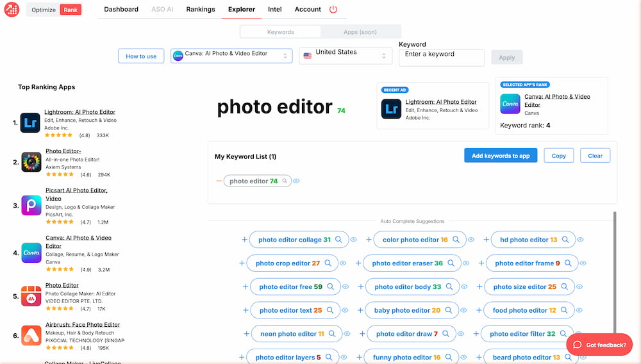This screenshot has width=641, height=364.
Task: Select the 'photo editor filter 32' chip
Action: tap(528, 334)
